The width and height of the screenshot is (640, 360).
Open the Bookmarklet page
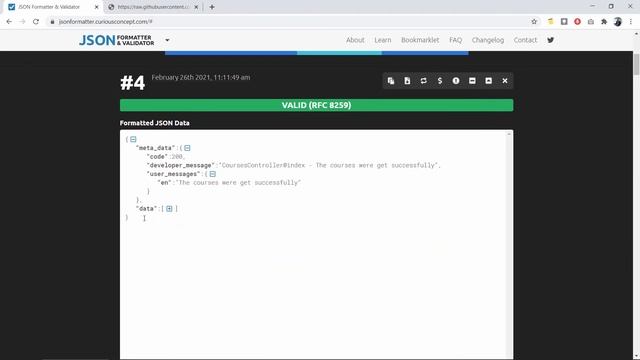(x=420, y=40)
